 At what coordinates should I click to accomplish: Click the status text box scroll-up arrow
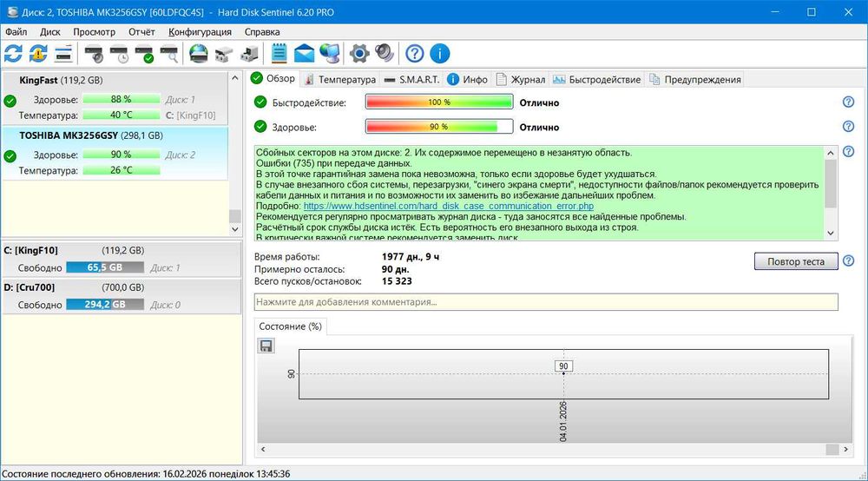(831, 153)
